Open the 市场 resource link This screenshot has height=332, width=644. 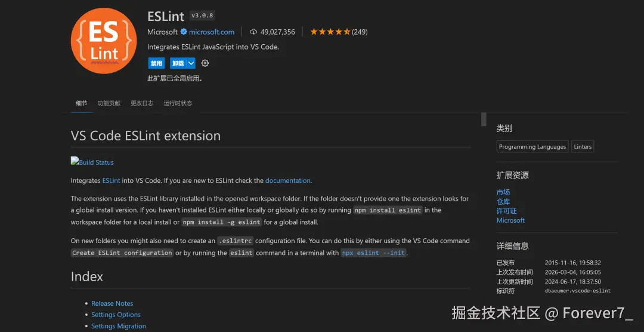tap(503, 192)
